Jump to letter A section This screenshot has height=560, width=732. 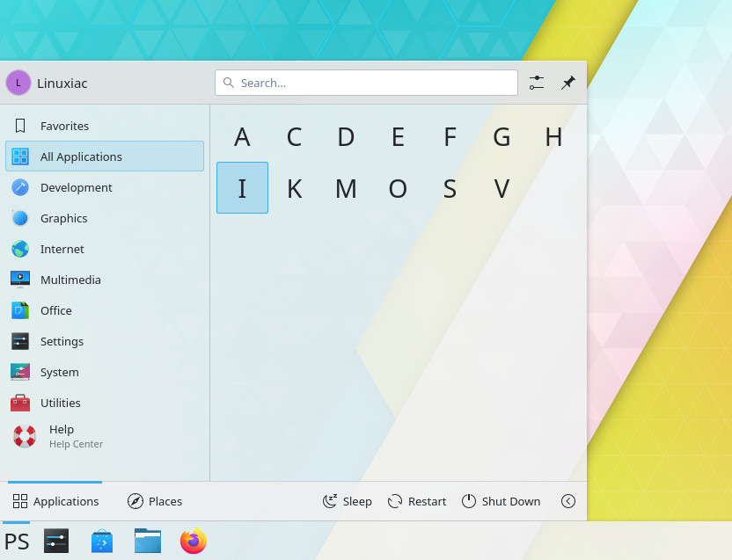click(x=242, y=137)
